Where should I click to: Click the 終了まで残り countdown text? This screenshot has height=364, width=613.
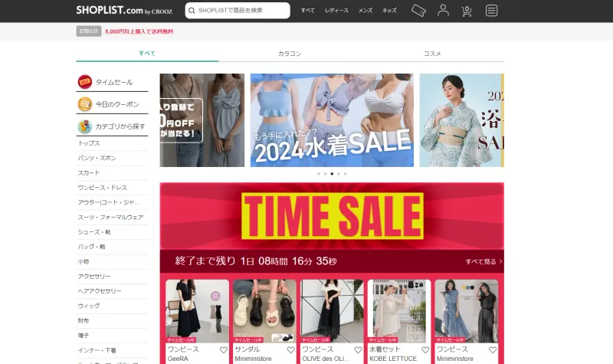(256, 261)
